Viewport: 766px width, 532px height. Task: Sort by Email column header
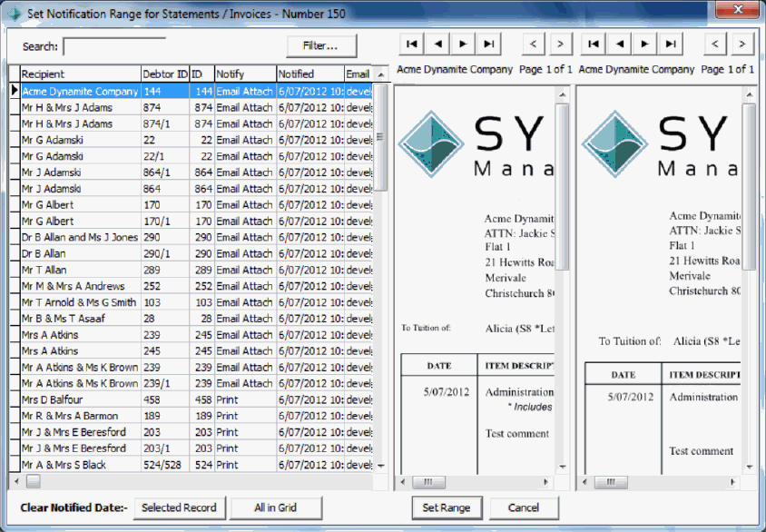click(358, 74)
